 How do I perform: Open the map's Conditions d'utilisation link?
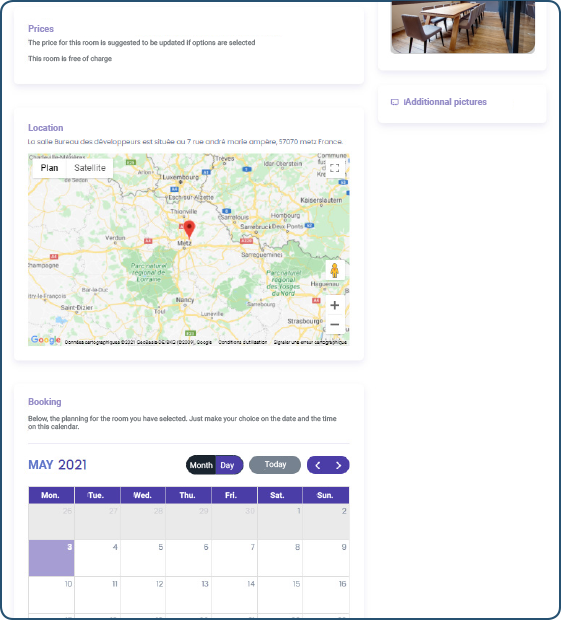243,342
